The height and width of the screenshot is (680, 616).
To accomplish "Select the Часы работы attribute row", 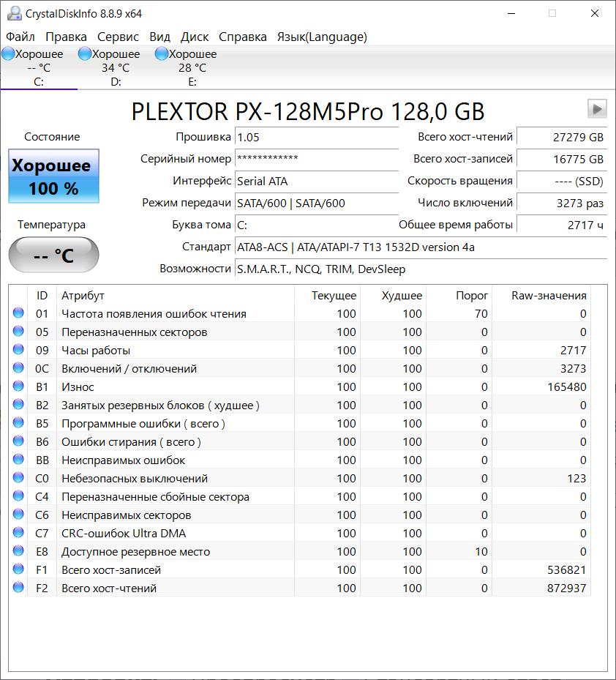I will pyautogui.click(x=299, y=350).
